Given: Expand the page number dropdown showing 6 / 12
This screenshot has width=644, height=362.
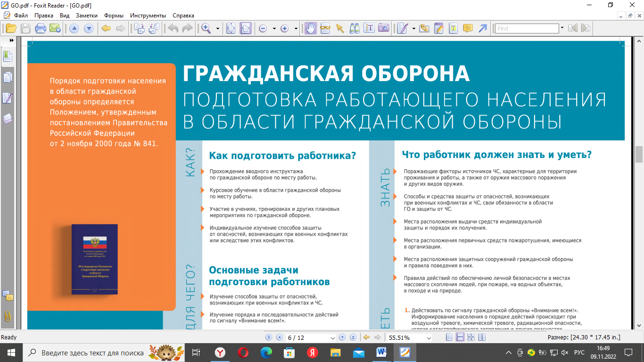Looking at the screenshot, I should 333,338.
